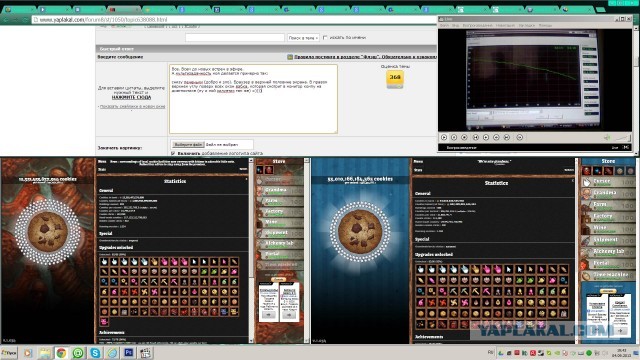This screenshot has width=640, height=360.
Task: Stop playback in the media player
Action: 464,138
